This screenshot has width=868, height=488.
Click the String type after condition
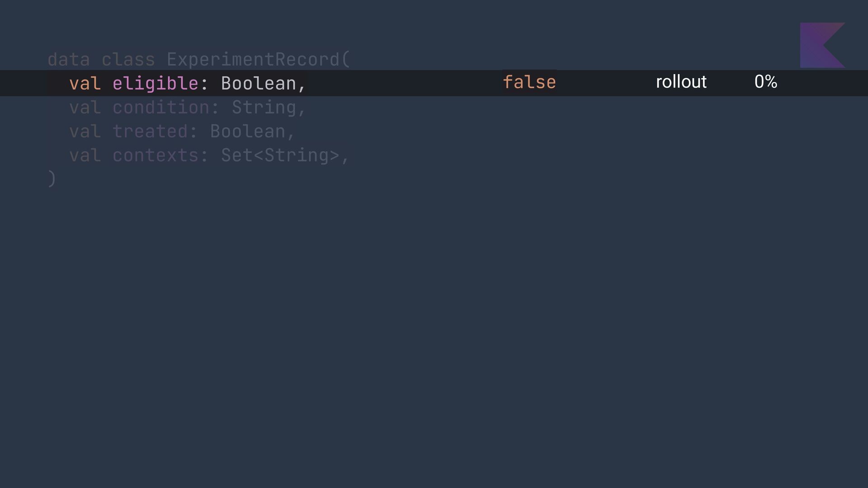[264, 108]
